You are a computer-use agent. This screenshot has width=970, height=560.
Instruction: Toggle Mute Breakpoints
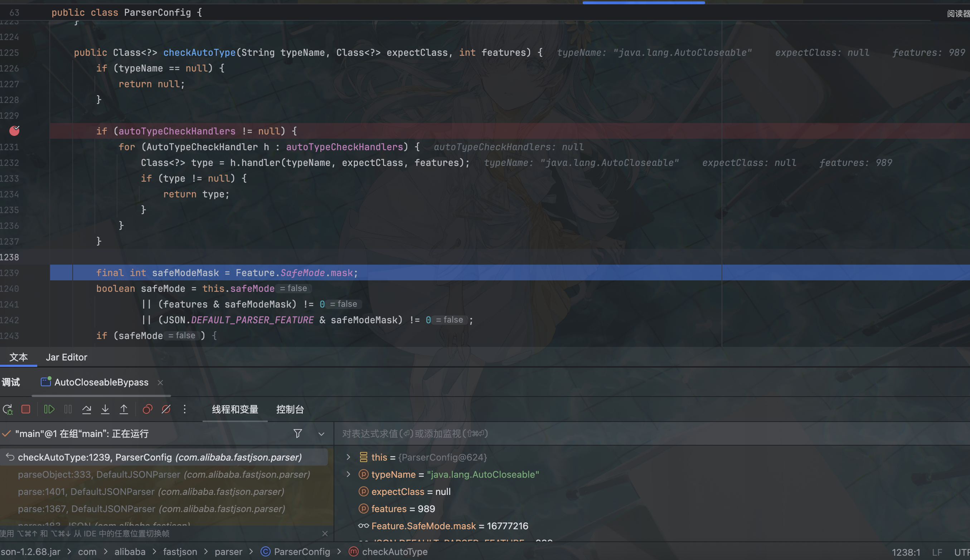click(x=166, y=409)
